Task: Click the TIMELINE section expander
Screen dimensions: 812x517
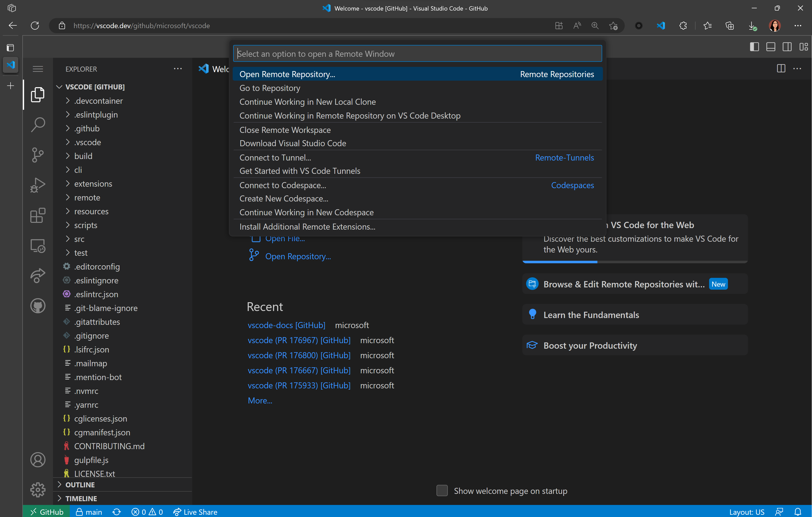Action: click(x=59, y=499)
